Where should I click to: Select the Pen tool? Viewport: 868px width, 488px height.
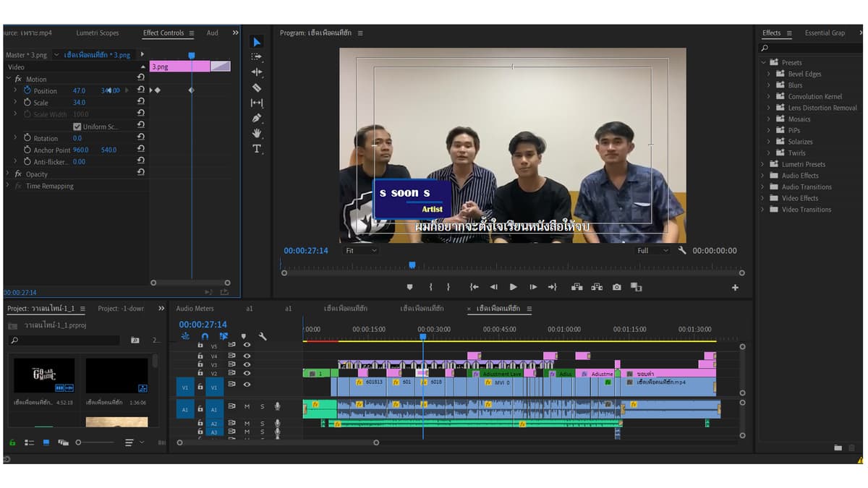(257, 118)
